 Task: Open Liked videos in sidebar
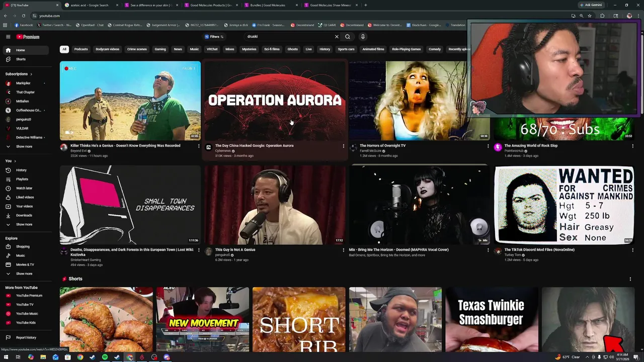point(25,197)
